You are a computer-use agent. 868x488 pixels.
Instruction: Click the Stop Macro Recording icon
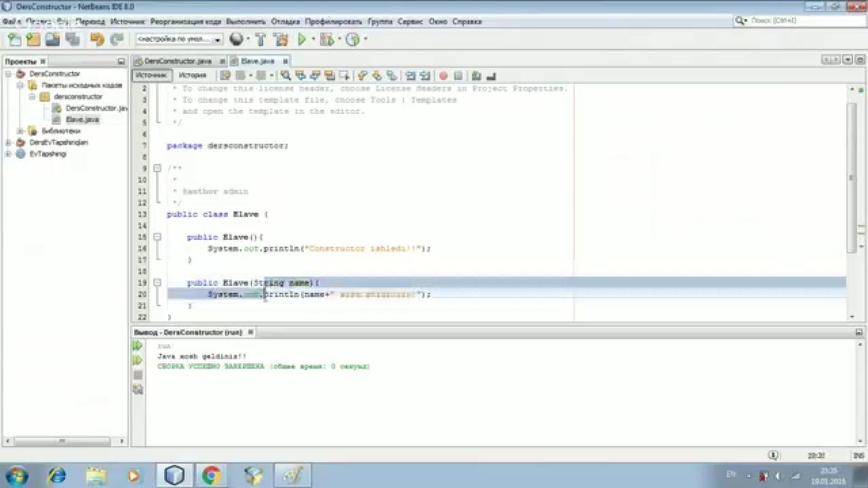pos(458,75)
